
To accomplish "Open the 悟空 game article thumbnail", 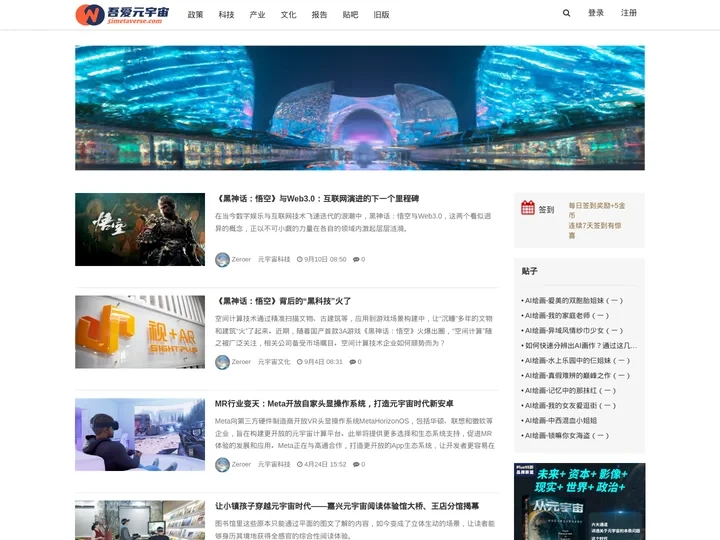I will [x=140, y=230].
